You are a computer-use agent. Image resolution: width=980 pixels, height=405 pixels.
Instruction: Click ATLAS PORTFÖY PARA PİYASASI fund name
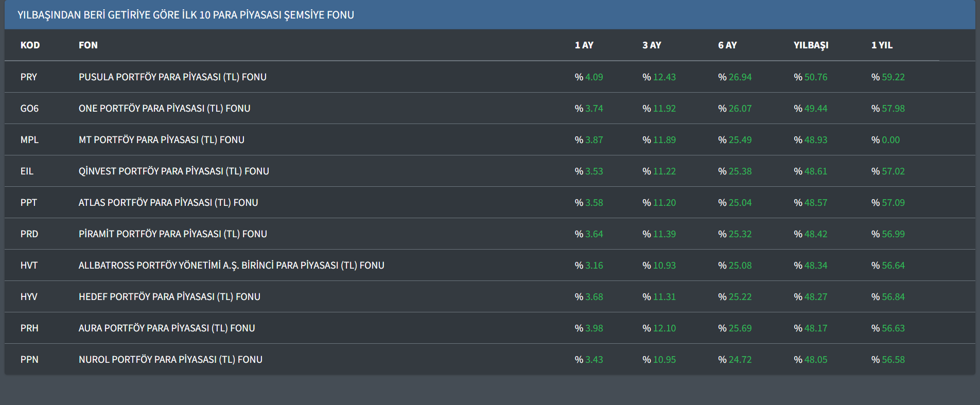point(168,203)
